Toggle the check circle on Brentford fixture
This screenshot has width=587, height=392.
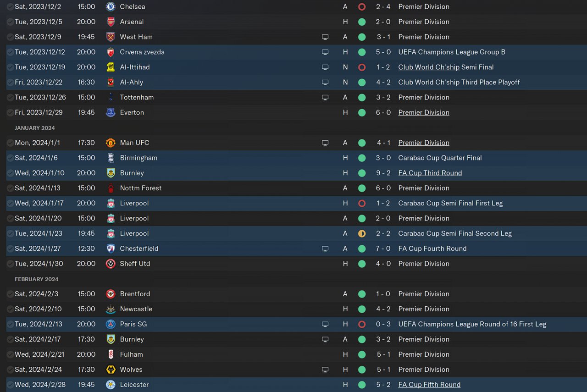(10, 294)
